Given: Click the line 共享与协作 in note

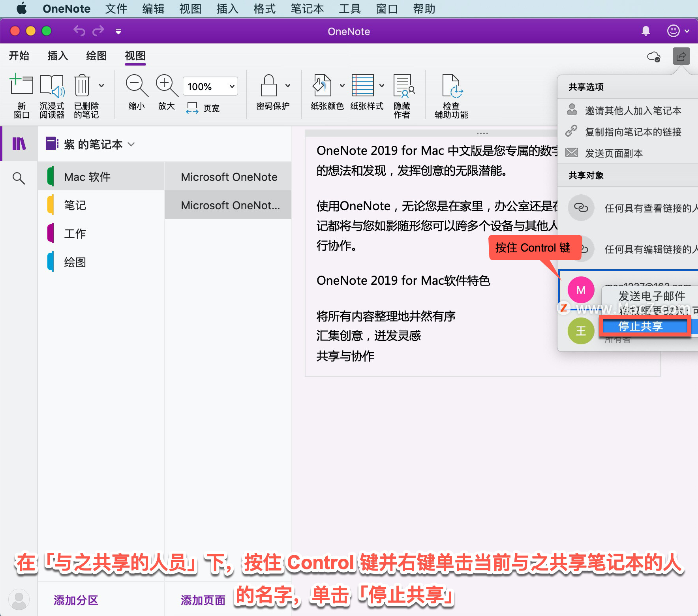Looking at the screenshot, I should click(345, 356).
